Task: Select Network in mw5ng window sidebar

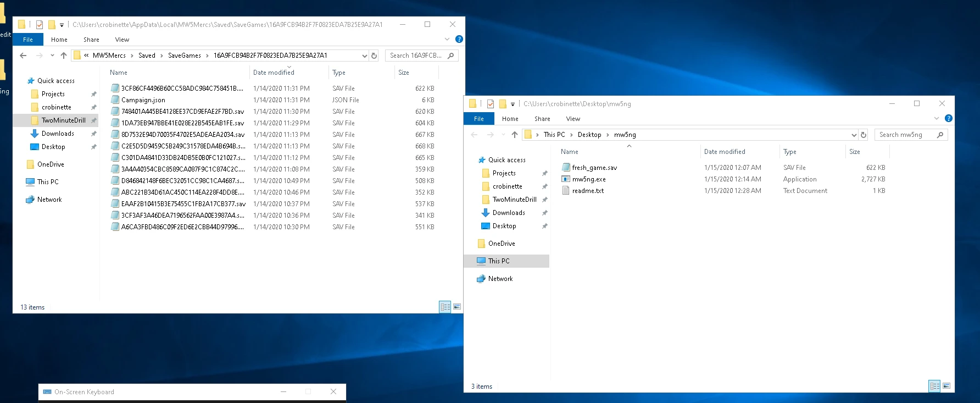Action: 500,279
